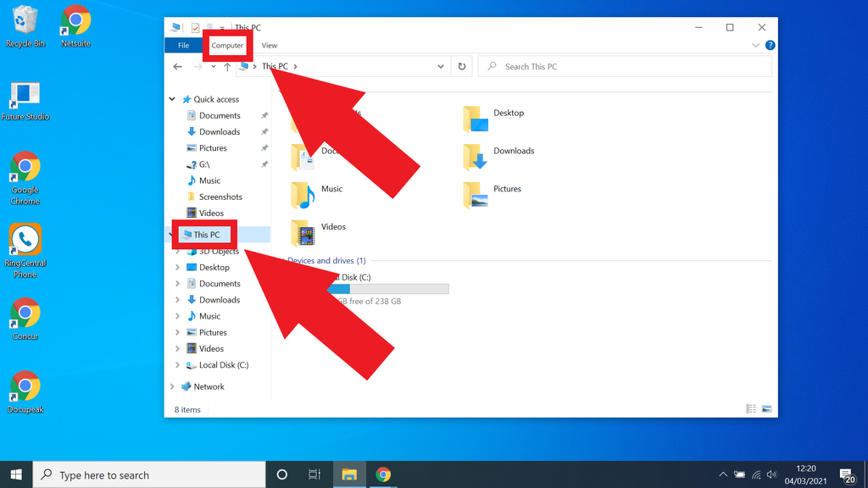Click the Back navigation button
The width and height of the screenshot is (868, 488).
click(x=177, y=66)
